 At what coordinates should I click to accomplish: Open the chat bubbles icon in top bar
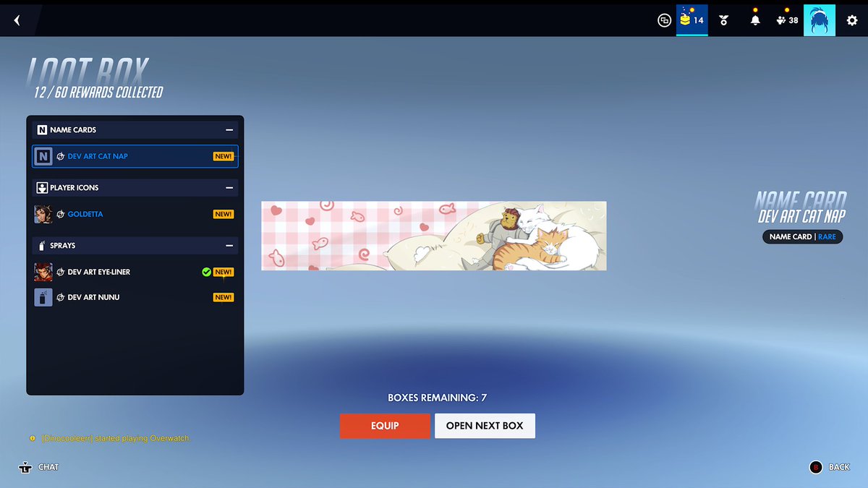point(664,20)
